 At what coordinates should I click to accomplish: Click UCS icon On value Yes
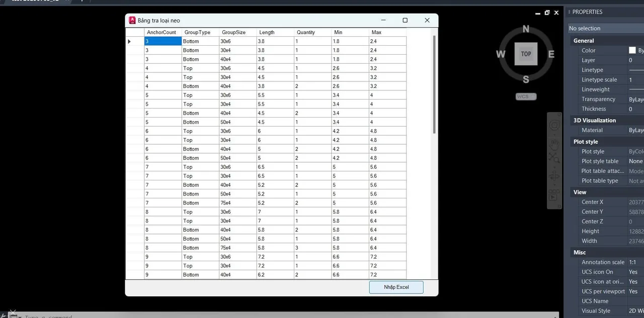(x=633, y=272)
